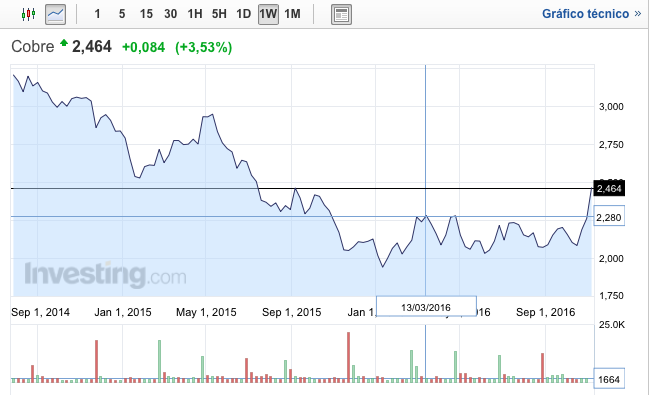The width and height of the screenshot is (649, 395).
Task: Click the Cobre instrument name
Action: (x=33, y=46)
